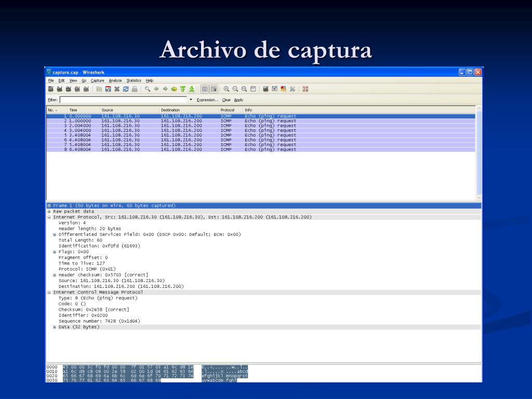
Task: Sort by the Source column header
Action: 129,110
